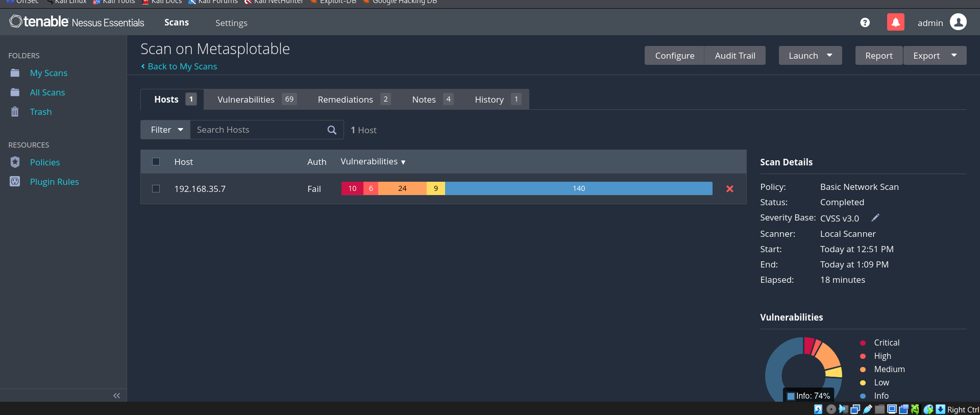Open the Trash folder icon
980x415 pixels.
point(15,112)
